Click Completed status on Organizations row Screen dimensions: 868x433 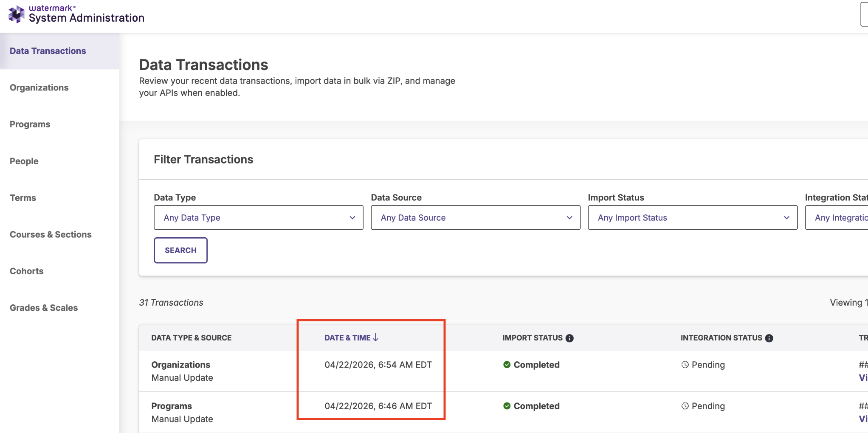536,365
